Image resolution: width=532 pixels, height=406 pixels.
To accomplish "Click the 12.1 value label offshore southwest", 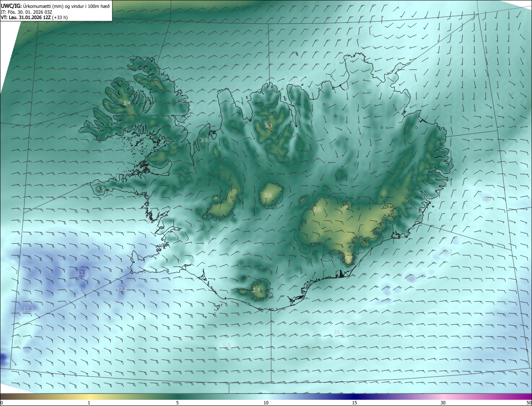I will [x=121, y=289].
